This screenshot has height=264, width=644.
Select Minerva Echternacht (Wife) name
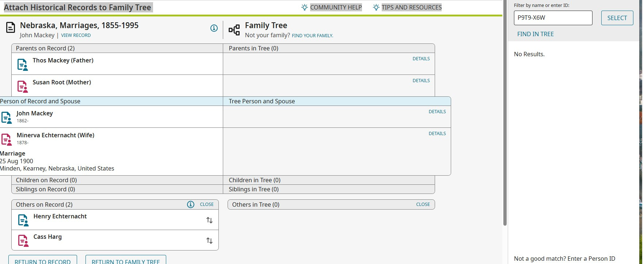(x=56, y=135)
